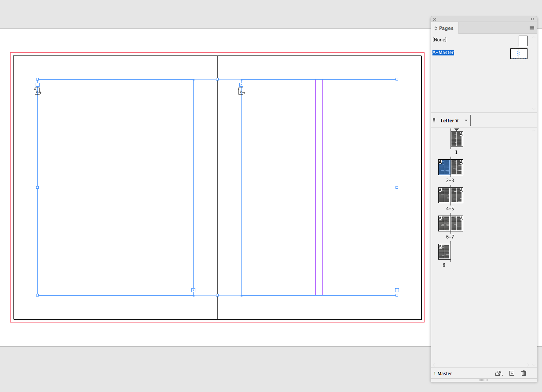Collapse the panel using the double-chevron
This screenshot has width=542, height=392.
(x=532, y=19)
